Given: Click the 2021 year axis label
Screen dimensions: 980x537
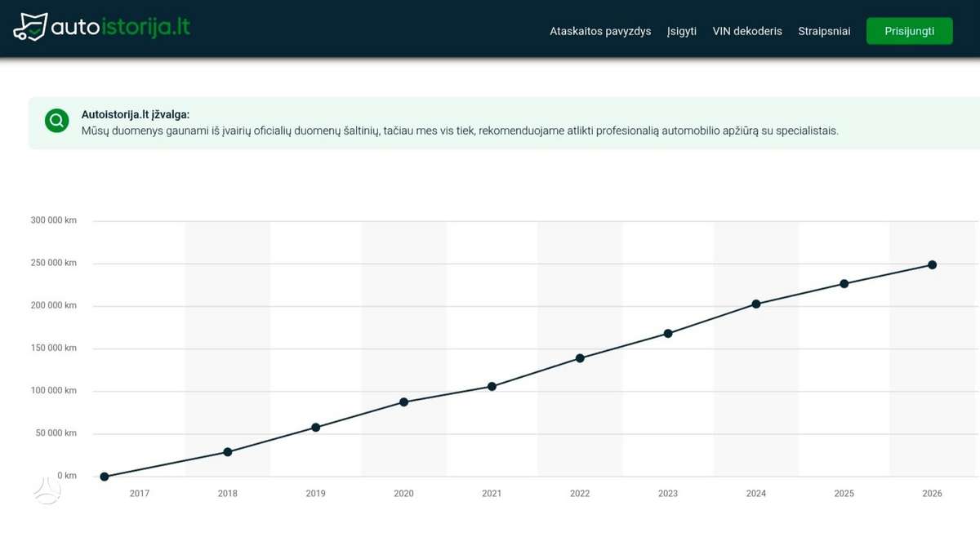Looking at the screenshot, I should pyautogui.click(x=492, y=494).
